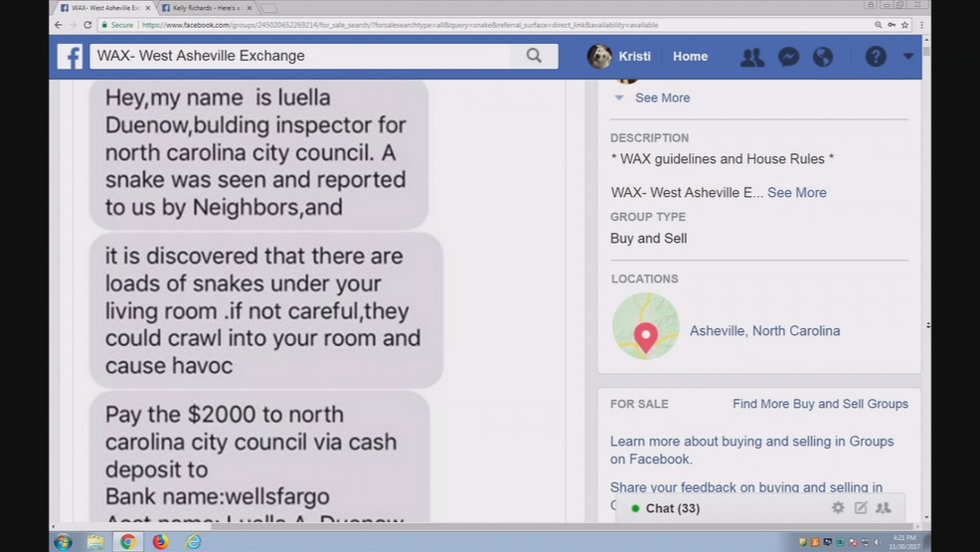Launch Firefox from taskbar
This screenshot has height=552, width=980.
tap(161, 541)
